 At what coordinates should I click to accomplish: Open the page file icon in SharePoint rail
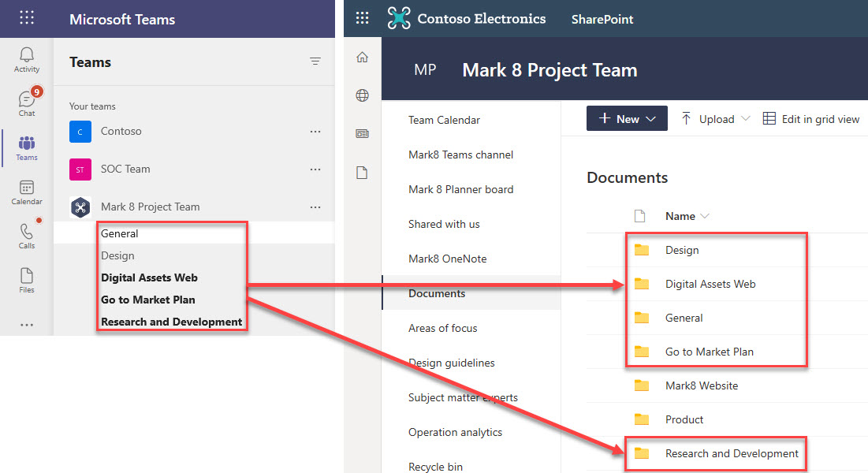tap(362, 173)
